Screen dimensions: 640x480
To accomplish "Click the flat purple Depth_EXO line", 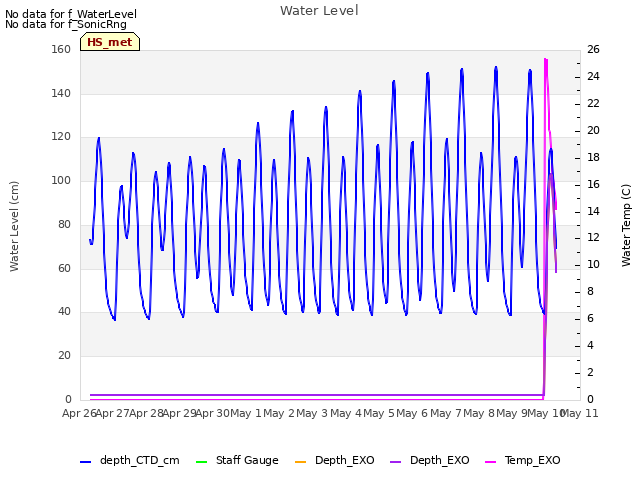I will (x=316, y=395).
